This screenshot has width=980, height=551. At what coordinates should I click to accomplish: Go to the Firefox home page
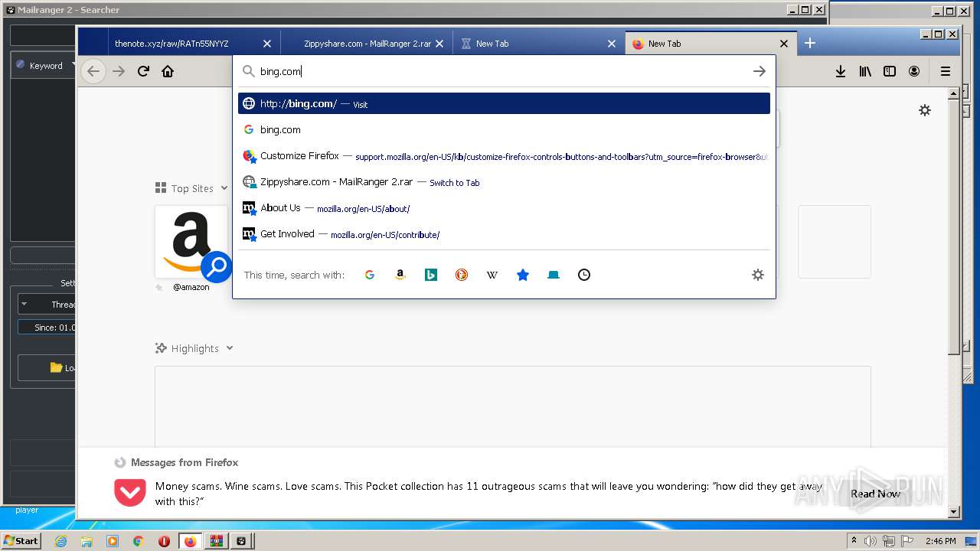tap(168, 71)
